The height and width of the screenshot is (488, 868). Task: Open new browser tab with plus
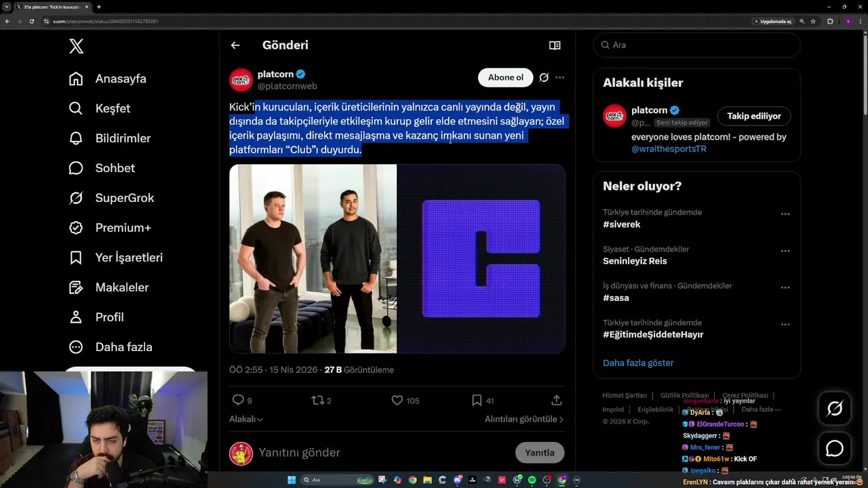point(99,7)
